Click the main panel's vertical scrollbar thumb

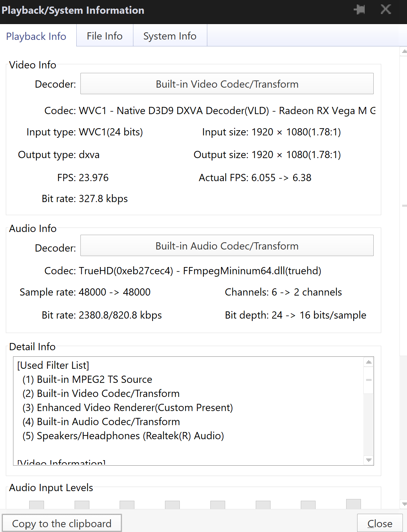pos(404,206)
